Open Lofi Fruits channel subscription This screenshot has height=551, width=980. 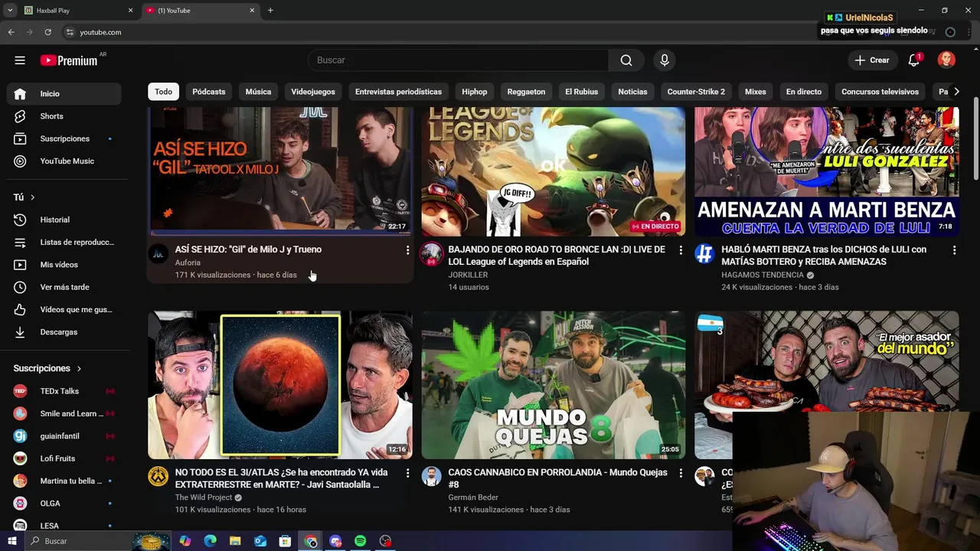(64, 458)
